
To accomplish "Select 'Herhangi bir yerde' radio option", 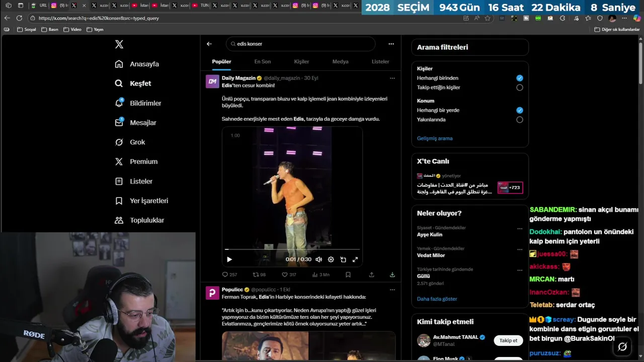I will click(x=520, y=110).
